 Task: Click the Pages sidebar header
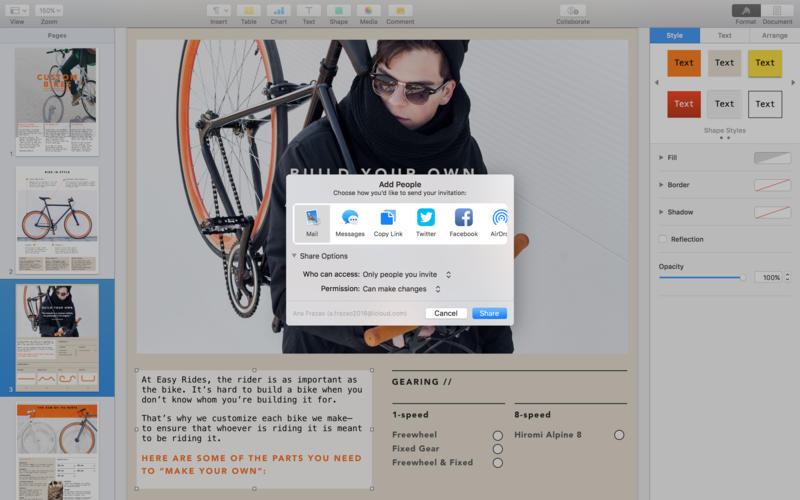click(x=57, y=35)
